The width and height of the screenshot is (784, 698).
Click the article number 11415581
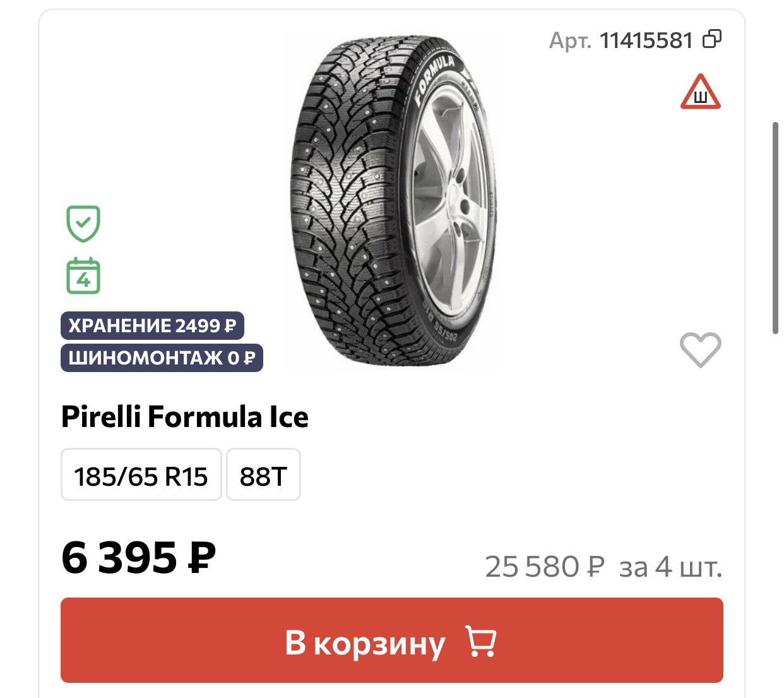646,41
